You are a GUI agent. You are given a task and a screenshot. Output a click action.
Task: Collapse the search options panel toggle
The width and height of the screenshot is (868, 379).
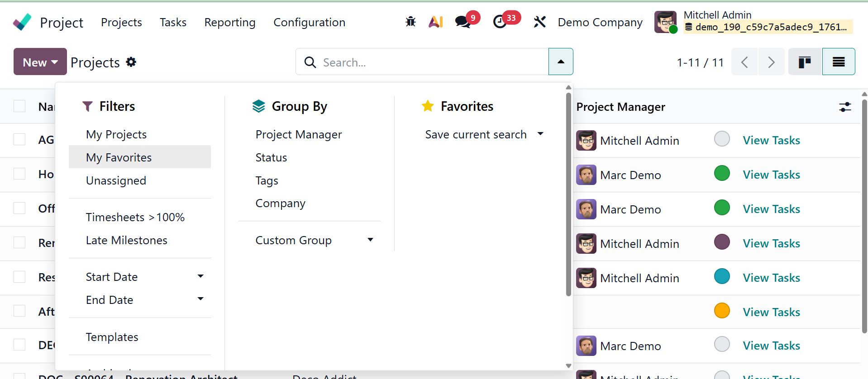561,62
